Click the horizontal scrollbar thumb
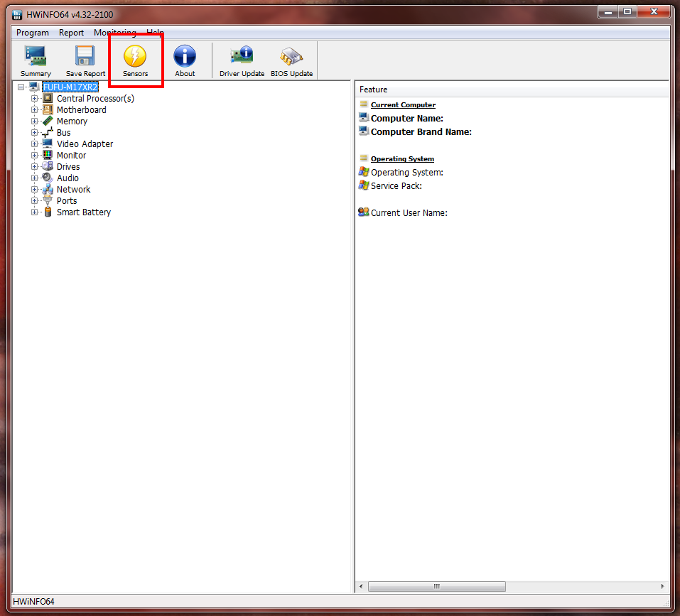Image resolution: width=680 pixels, height=616 pixels. [x=437, y=587]
